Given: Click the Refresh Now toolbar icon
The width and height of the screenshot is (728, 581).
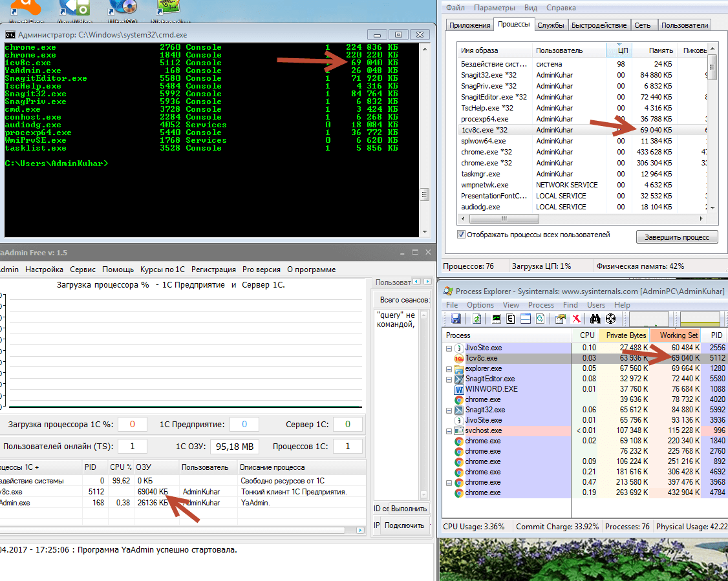Looking at the screenshot, I should [476, 319].
